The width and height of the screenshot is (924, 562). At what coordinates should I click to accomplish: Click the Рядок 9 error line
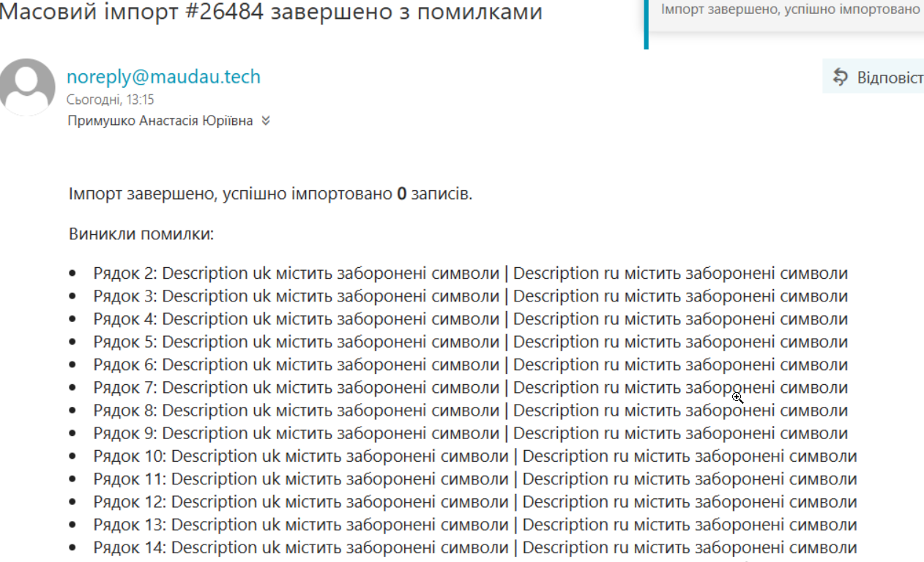470,434
